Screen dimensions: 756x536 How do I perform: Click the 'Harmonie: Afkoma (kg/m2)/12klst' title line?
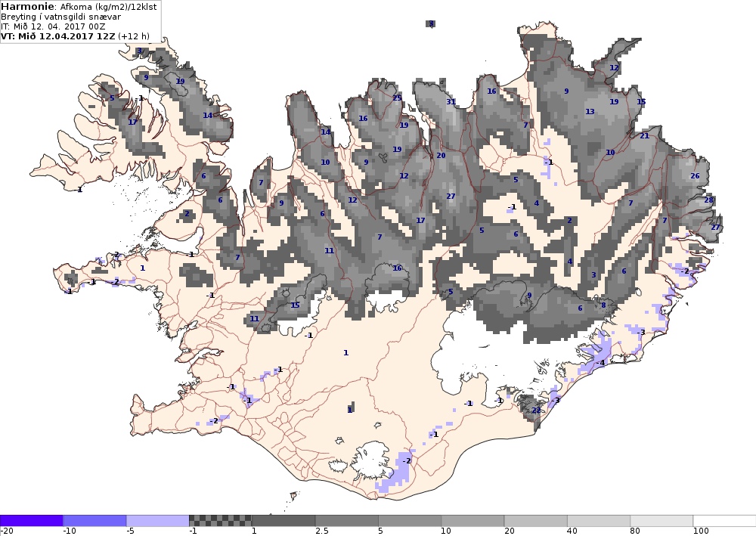[79, 7]
